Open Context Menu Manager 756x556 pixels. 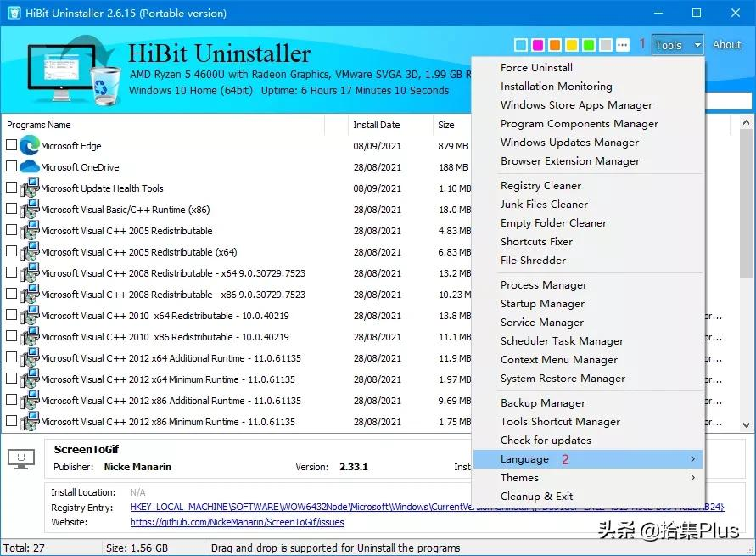pyautogui.click(x=588, y=360)
